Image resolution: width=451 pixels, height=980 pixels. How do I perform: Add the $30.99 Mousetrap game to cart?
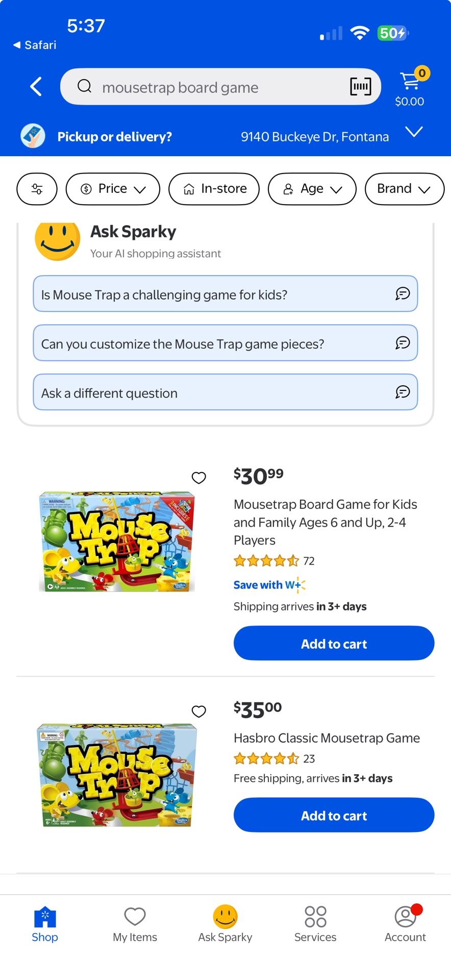334,643
